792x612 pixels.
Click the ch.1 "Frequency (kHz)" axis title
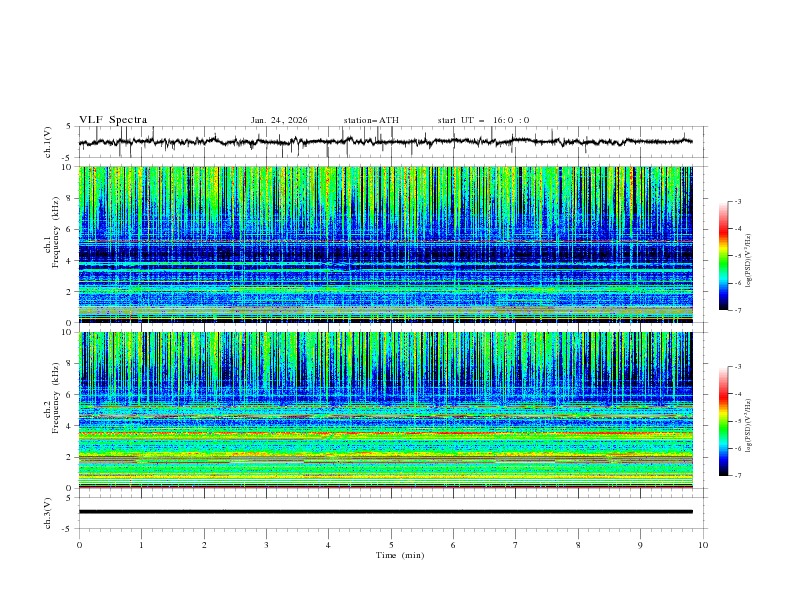click(x=56, y=232)
